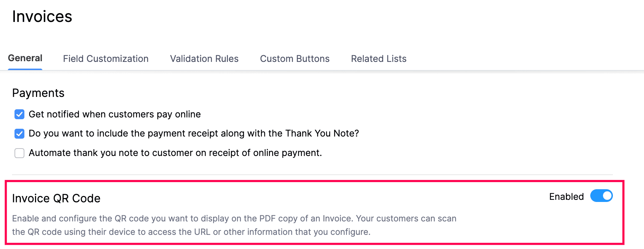Tick the 'Automate thank you note' checkbox
Viewport: 644px width, 249px height.
tap(19, 153)
